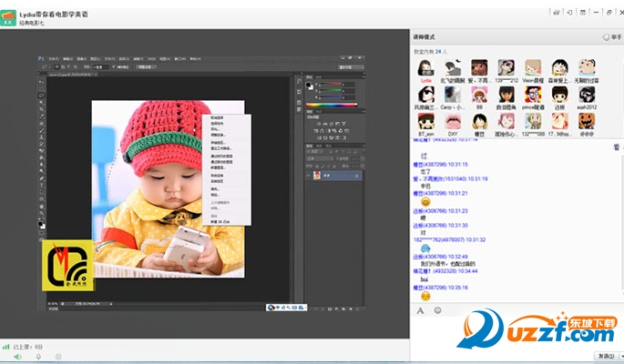
Task: Click the second title bar arrow icon
Action: (569, 13)
